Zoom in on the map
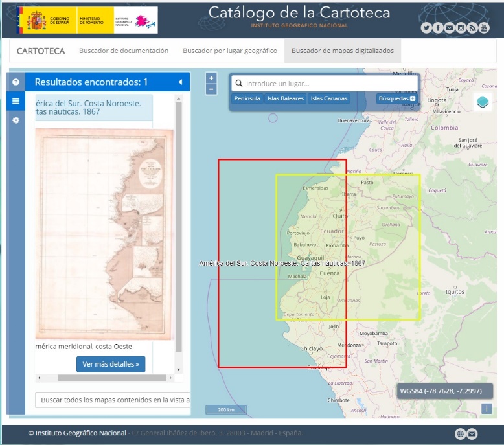The height and width of the screenshot is (445, 504). tap(211, 78)
